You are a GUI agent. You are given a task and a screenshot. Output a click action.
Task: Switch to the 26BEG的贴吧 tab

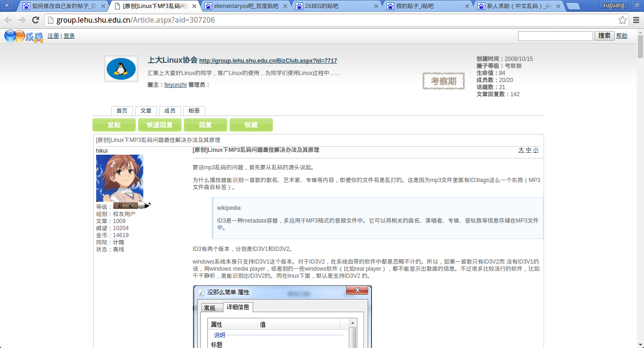click(337, 6)
